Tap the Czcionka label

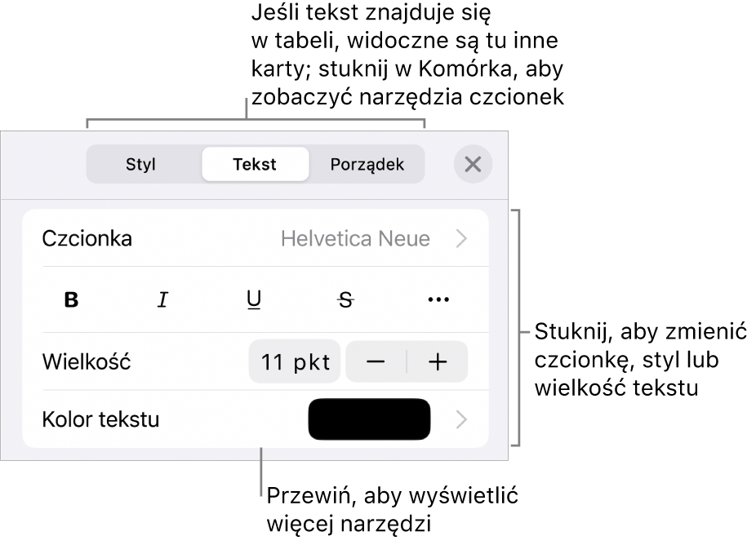tap(87, 238)
